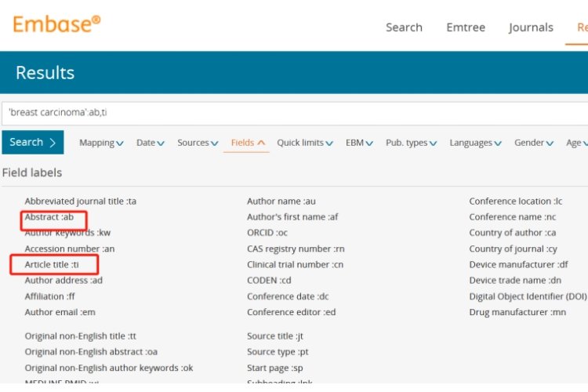Expand the Quick limits dropdown
The height and width of the screenshot is (392, 588).
coord(305,143)
